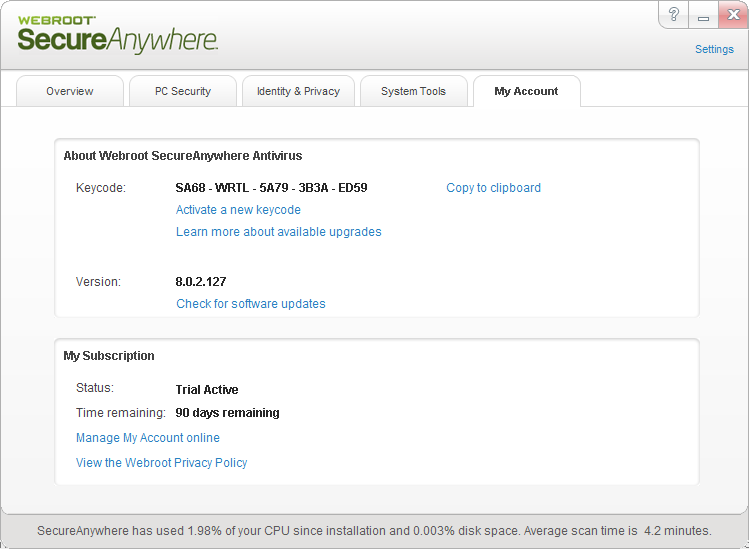This screenshot has height=549, width=749.
Task: Click the keycode SA68 - WRTL - 5A79 - 3B3A - ED59
Action: click(x=271, y=188)
